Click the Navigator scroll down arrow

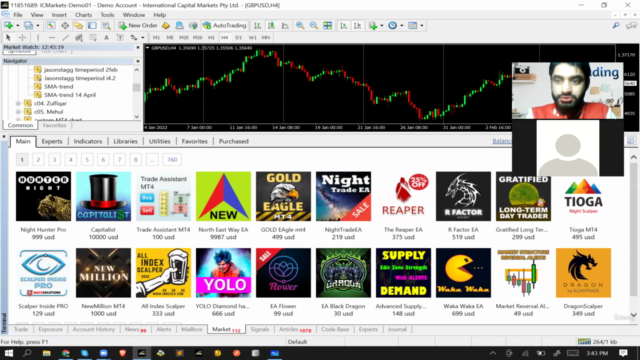[137, 117]
